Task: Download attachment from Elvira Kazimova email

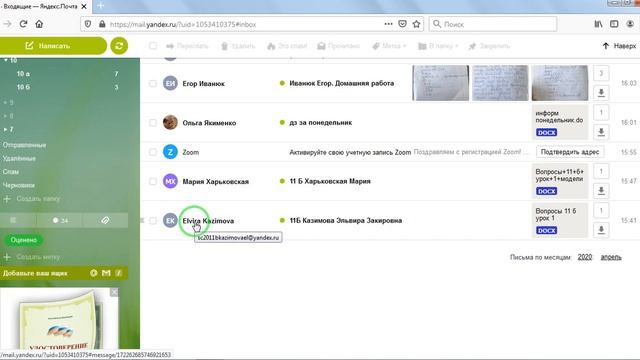Action: (601, 230)
